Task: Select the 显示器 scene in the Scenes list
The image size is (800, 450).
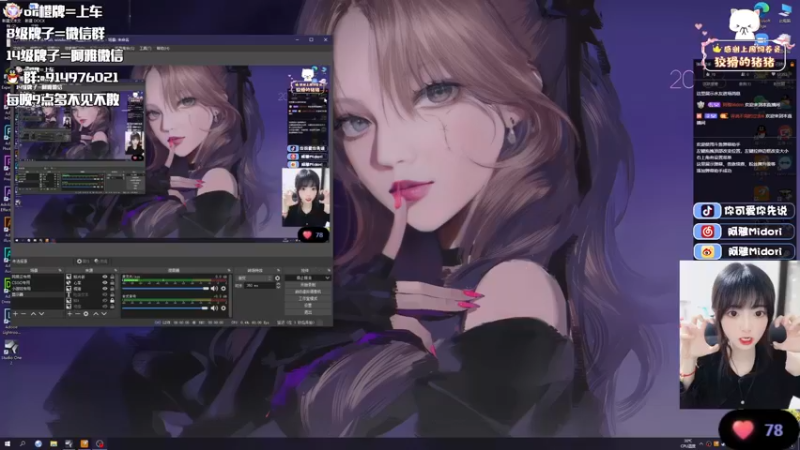Action: click(x=37, y=294)
